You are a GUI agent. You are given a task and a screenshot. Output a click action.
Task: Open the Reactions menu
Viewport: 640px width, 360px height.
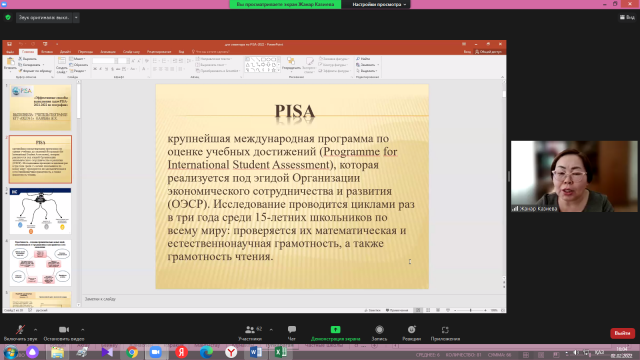[411, 333]
